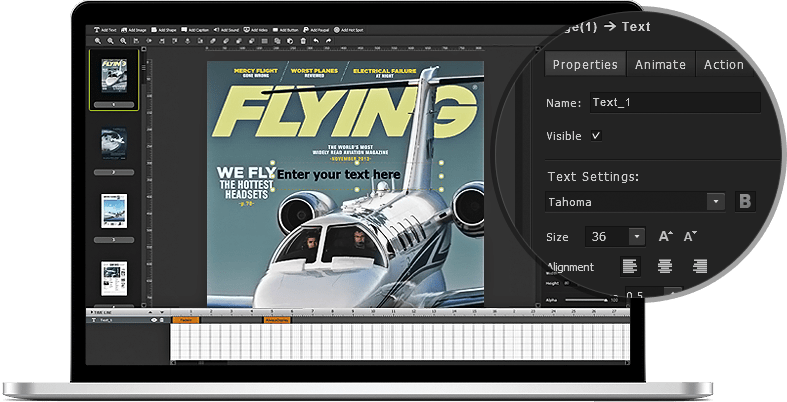Viewport: 787px width, 402px height.
Task: Delete the Text_1 layer via timeline trash icon
Action: [162, 320]
